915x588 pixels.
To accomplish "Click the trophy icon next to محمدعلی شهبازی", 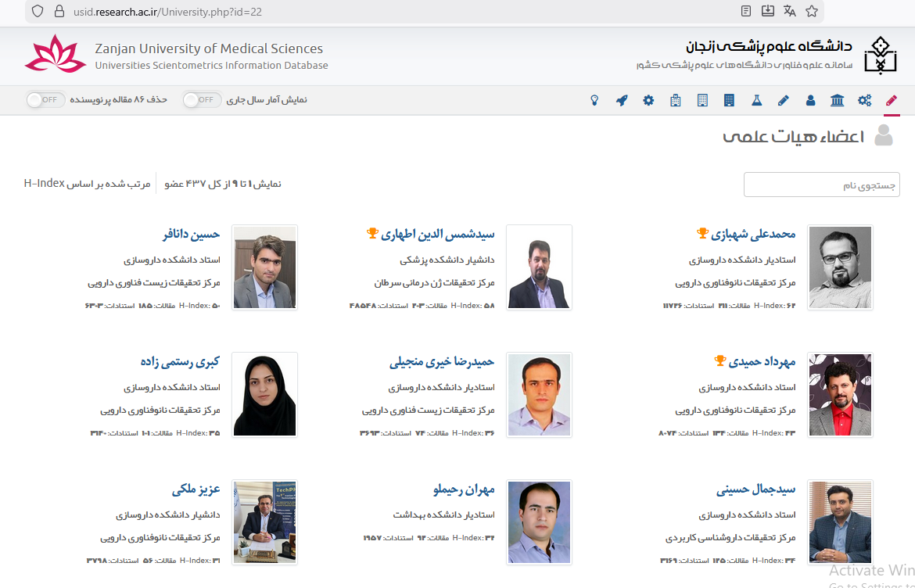I will click(702, 233).
